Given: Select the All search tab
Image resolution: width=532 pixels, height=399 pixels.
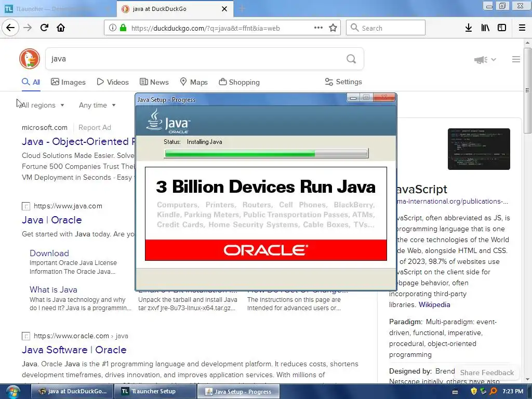Looking at the screenshot, I should pyautogui.click(x=31, y=82).
